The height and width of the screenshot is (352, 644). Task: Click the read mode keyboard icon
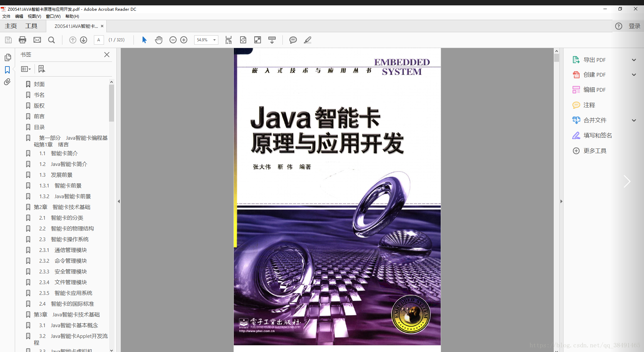coord(272,40)
